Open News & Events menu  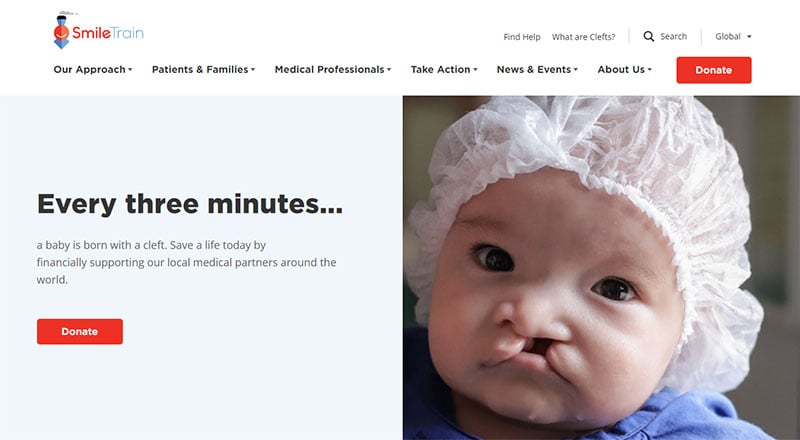(x=537, y=69)
